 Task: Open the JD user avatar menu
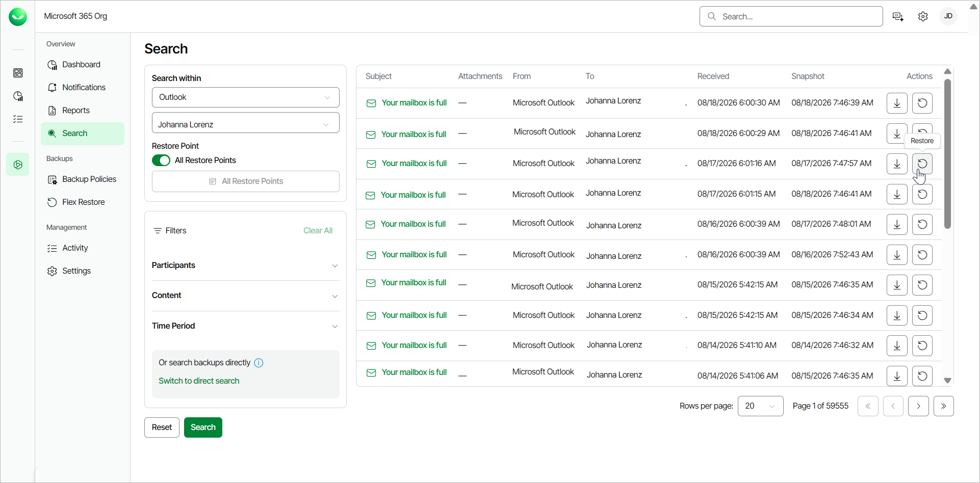click(x=948, y=16)
